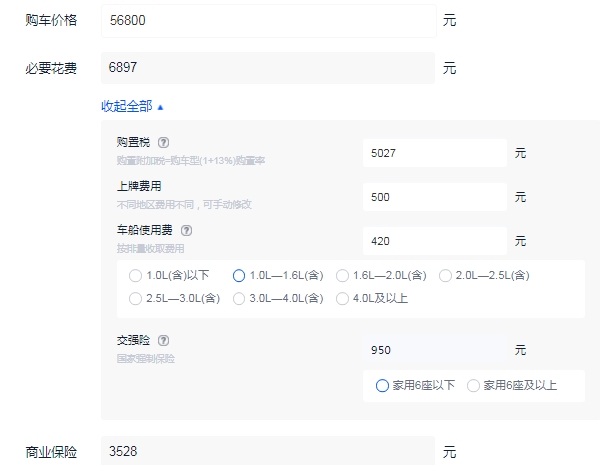Focus the 购置税 amount field
The width and height of the screenshot is (600, 465).
[434, 153]
